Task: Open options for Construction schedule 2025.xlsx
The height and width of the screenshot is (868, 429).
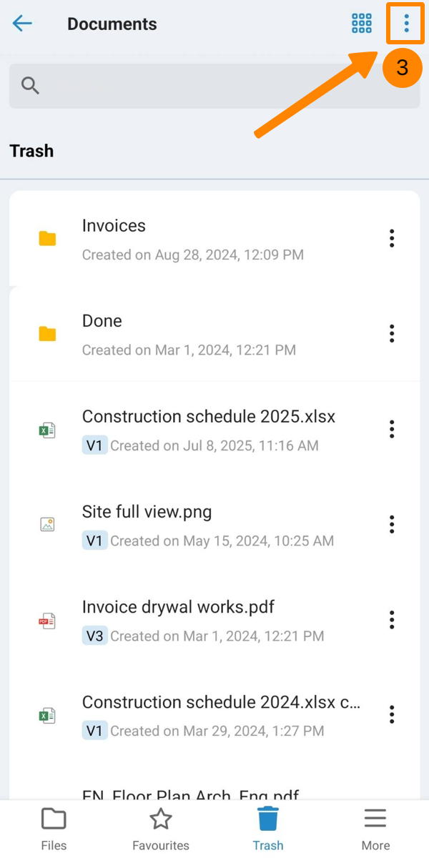Action: coord(392,429)
